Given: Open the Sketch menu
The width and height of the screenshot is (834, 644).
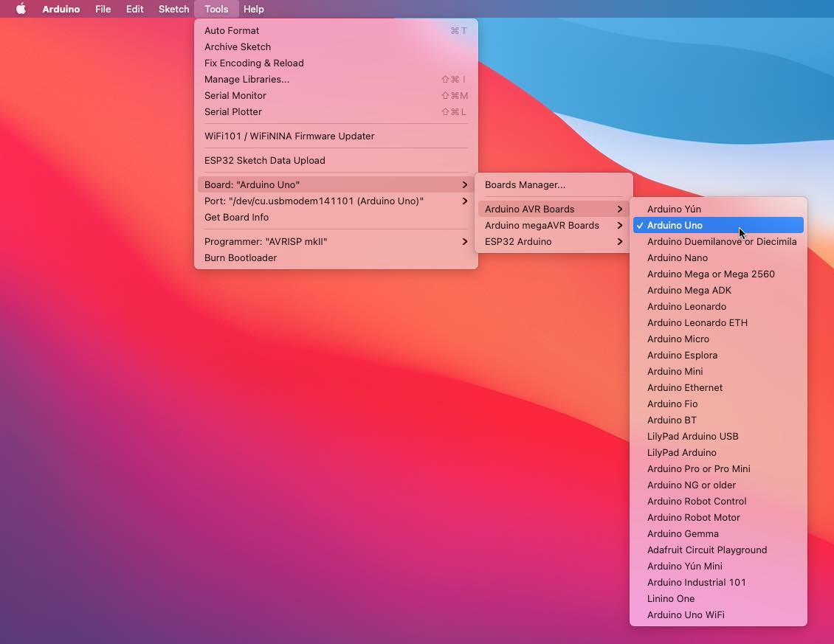Looking at the screenshot, I should pyautogui.click(x=173, y=9).
